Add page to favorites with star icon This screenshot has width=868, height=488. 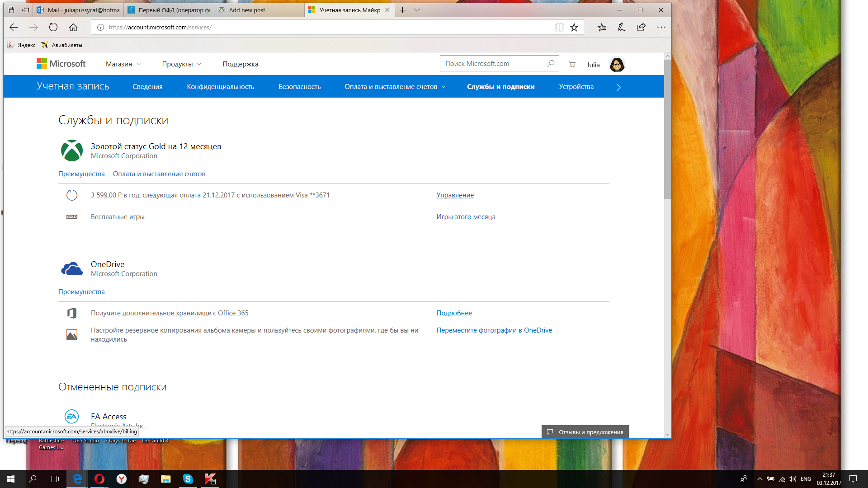coord(574,28)
